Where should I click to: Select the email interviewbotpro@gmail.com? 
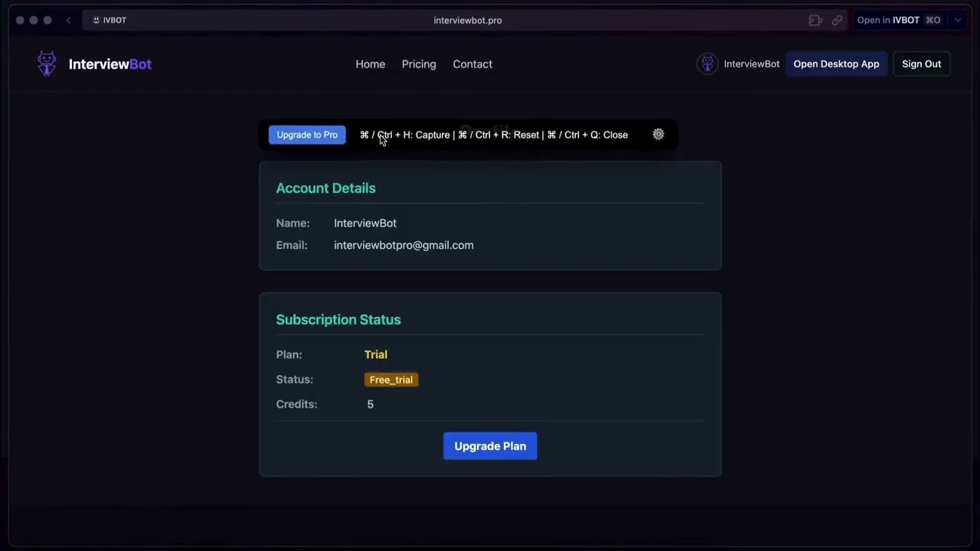(403, 245)
